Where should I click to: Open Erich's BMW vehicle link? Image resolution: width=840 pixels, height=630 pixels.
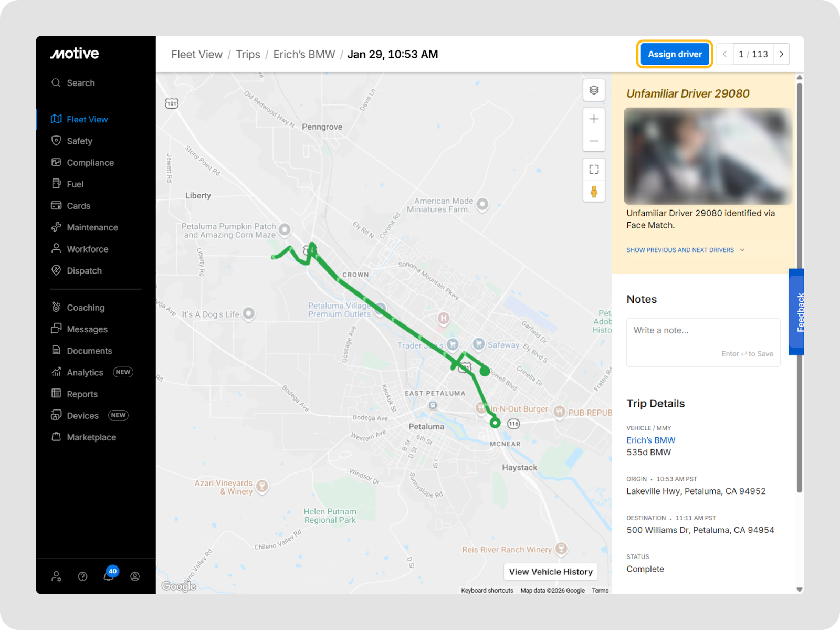coord(651,440)
